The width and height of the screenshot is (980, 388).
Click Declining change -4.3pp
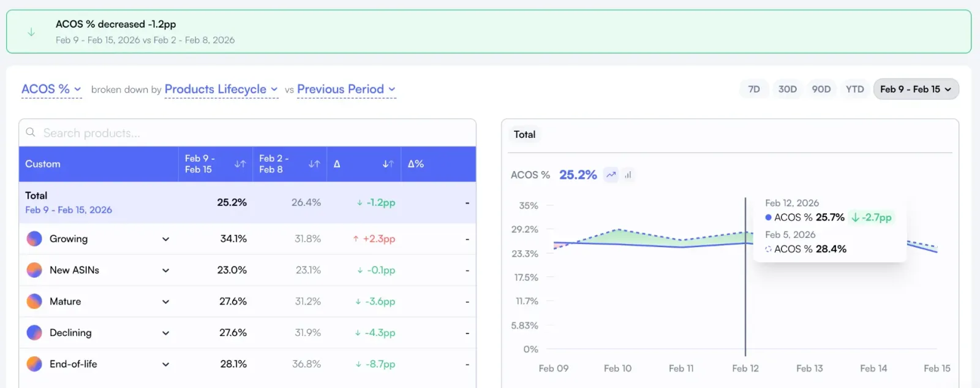(x=375, y=332)
